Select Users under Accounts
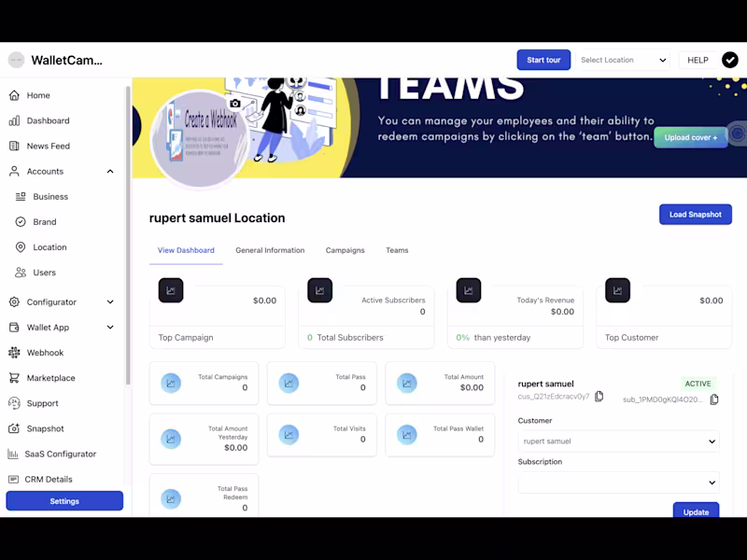This screenshot has width=747, height=560. (44, 273)
